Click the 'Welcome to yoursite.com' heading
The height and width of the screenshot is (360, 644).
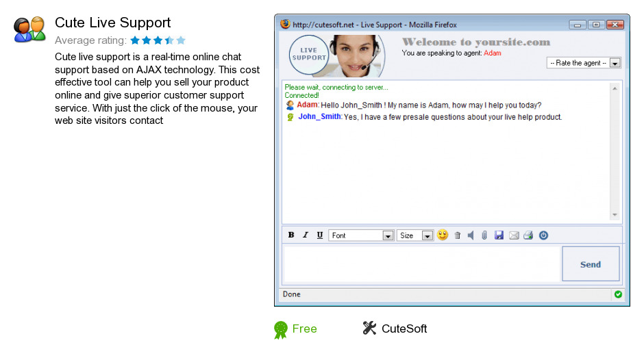tap(476, 42)
